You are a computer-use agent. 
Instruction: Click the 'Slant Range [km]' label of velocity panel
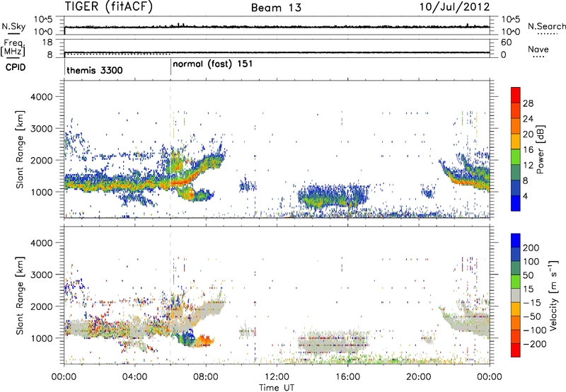pos(20,295)
